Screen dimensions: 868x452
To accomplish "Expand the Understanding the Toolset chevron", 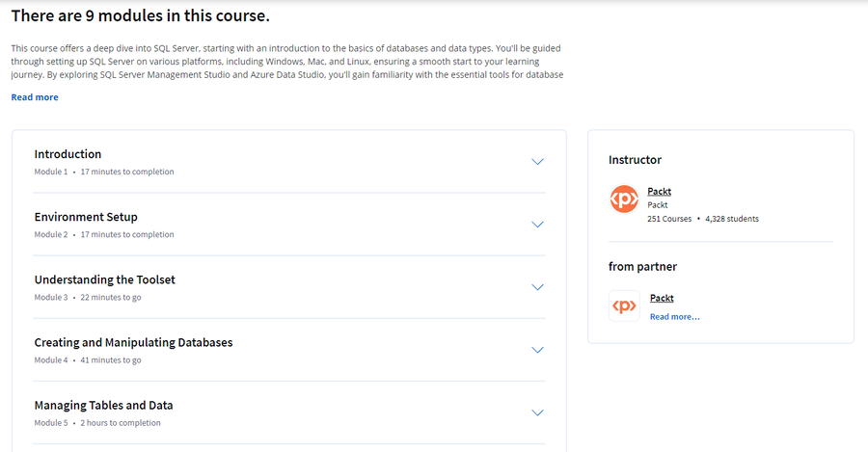I will [x=537, y=287].
